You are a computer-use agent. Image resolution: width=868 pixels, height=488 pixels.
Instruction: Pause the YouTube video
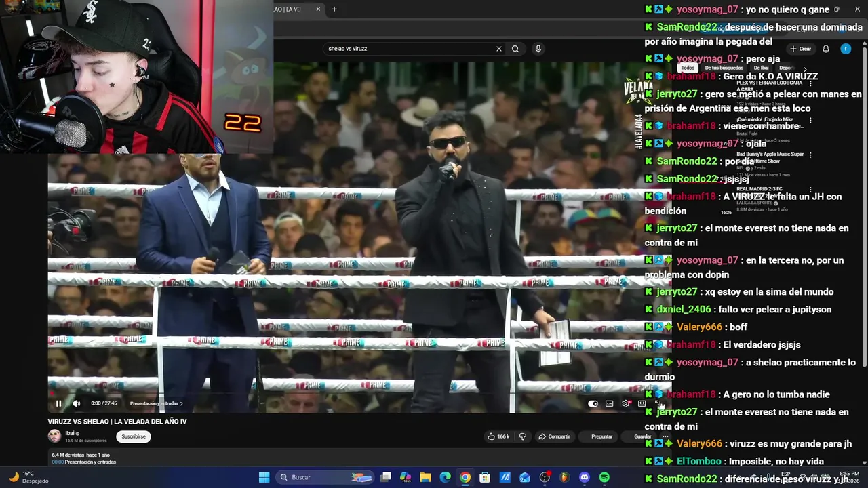pos(58,403)
